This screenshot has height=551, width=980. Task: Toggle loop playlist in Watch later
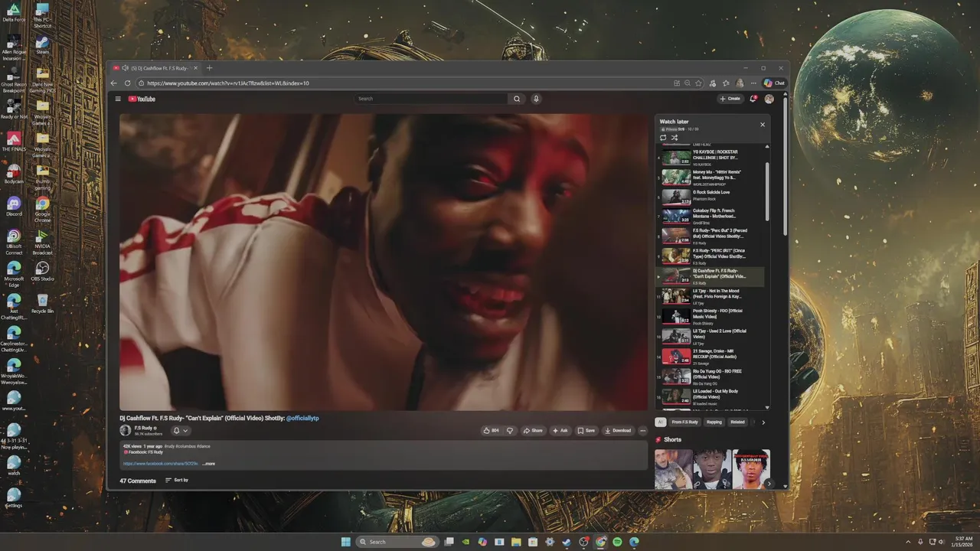coord(663,138)
